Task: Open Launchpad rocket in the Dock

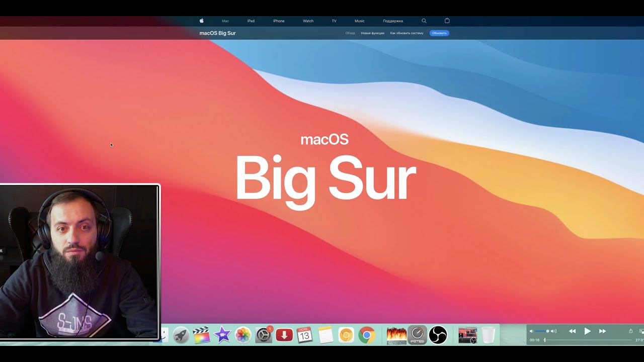Action: point(181,335)
